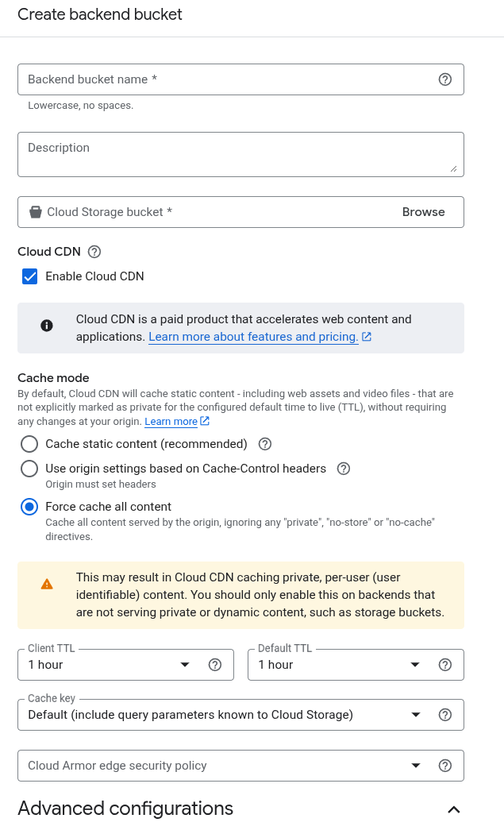Image resolution: width=504 pixels, height=826 pixels.
Task: Select Force cache all content radio button
Action: click(29, 507)
